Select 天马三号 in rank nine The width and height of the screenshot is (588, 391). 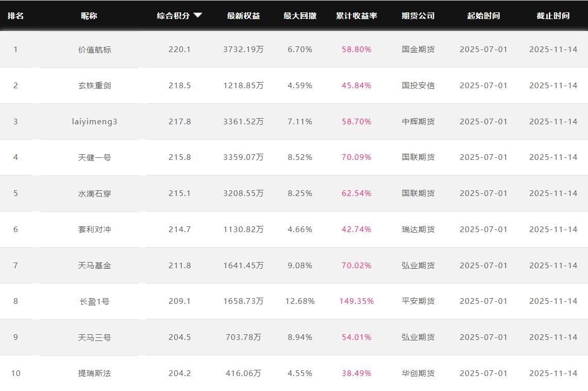pyautogui.click(x=94, y=337)
